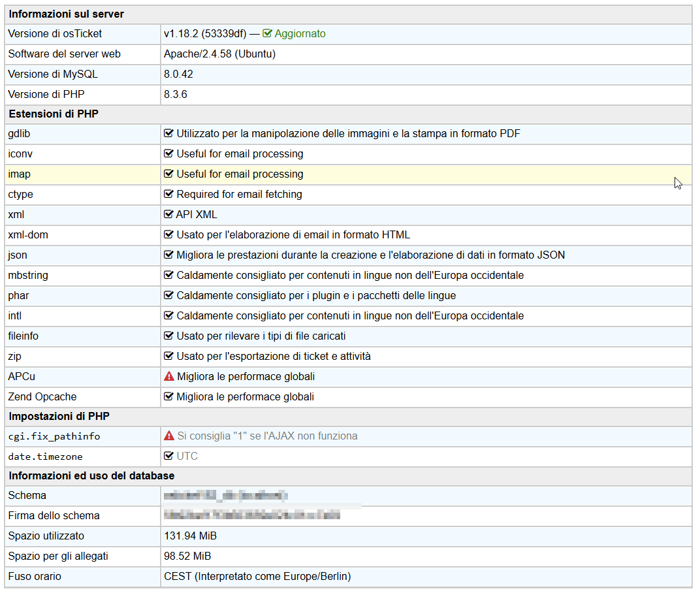The image size is (700, 593).
Task: Click the checkmark in the imap row
Action: tap(168, 174)
